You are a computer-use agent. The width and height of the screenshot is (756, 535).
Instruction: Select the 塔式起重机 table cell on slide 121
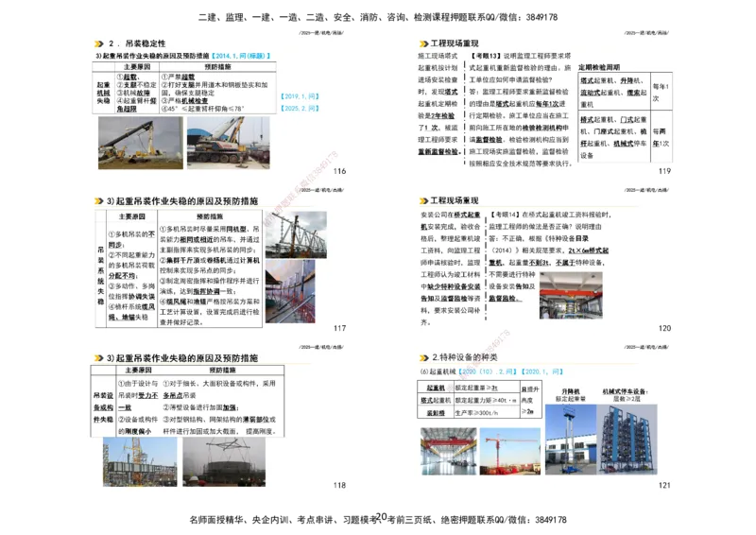click(436, 401)
